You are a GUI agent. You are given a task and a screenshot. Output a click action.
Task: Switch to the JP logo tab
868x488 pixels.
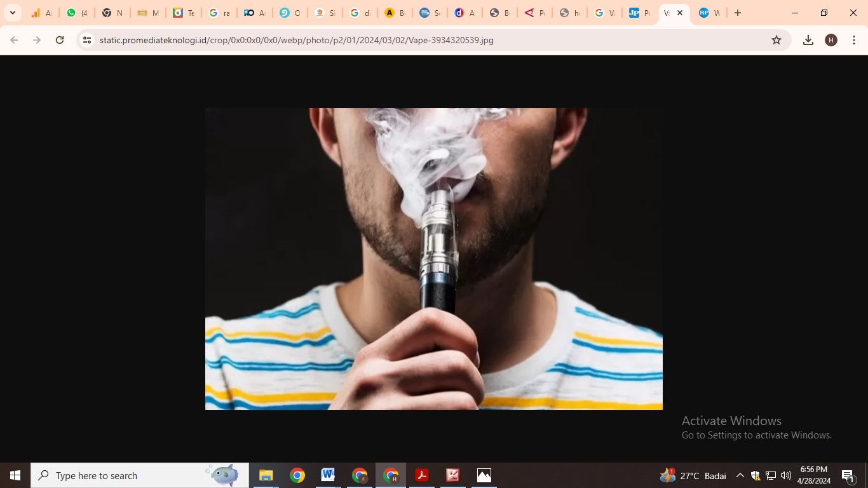[640, 13]
